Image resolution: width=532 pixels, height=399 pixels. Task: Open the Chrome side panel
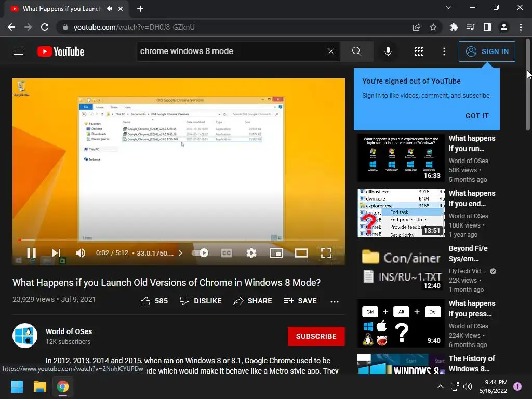coord(487,27)
